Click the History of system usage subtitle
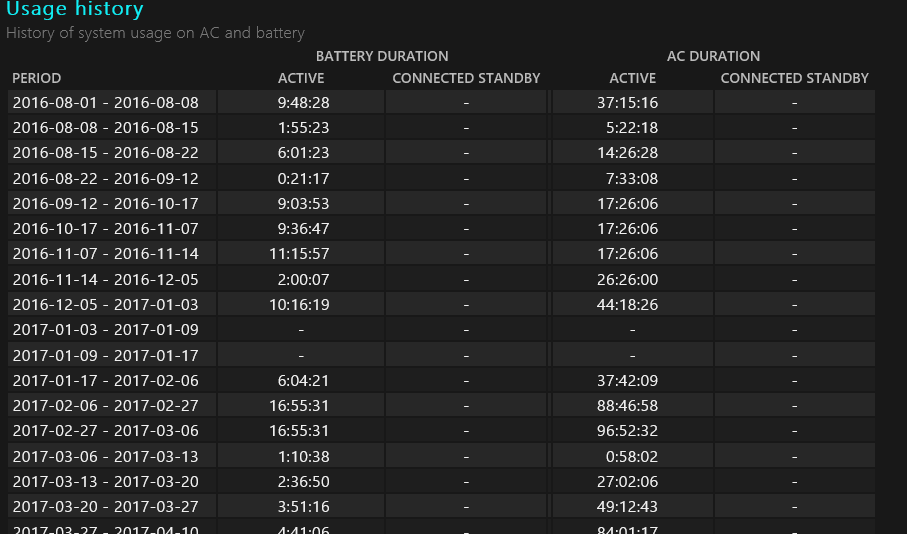 (155, 33)
